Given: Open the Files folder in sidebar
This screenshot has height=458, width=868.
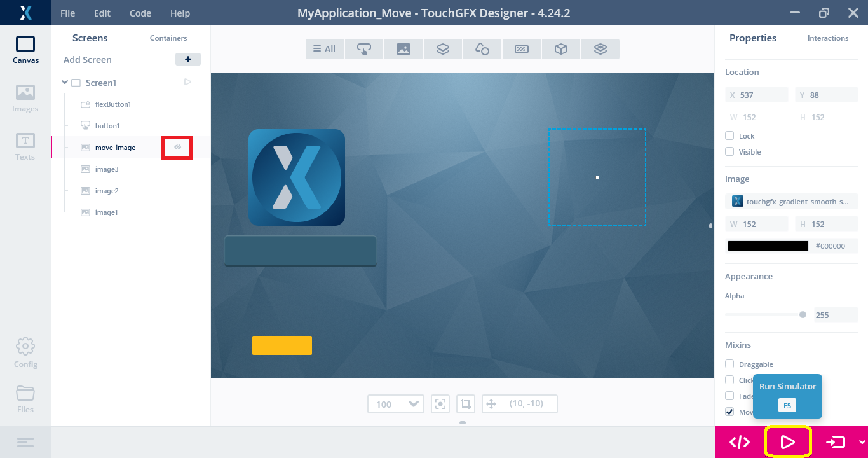Looking at the screenshot, I should [25, 399].
